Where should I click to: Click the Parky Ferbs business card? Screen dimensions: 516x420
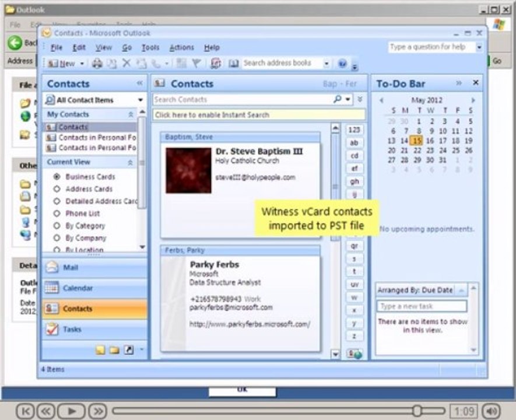240,298
